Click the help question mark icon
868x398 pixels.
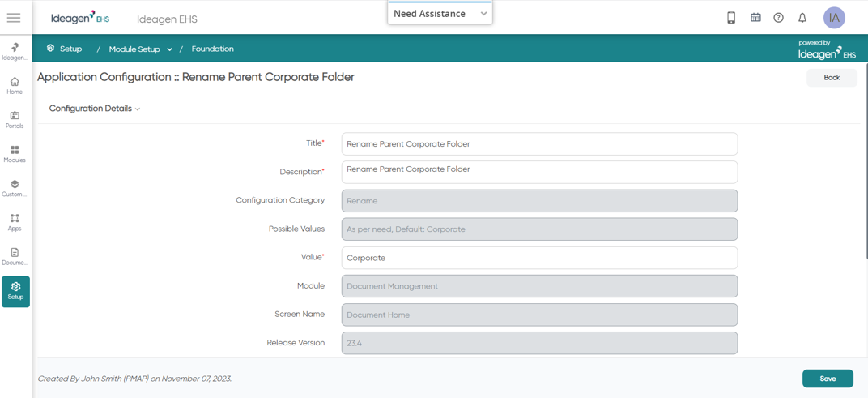(778, 18)
